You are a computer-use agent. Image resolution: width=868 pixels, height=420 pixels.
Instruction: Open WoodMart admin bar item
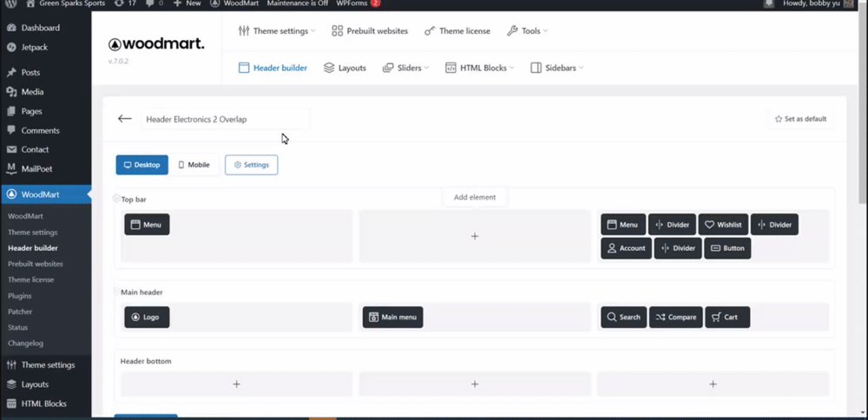(234, 3)
